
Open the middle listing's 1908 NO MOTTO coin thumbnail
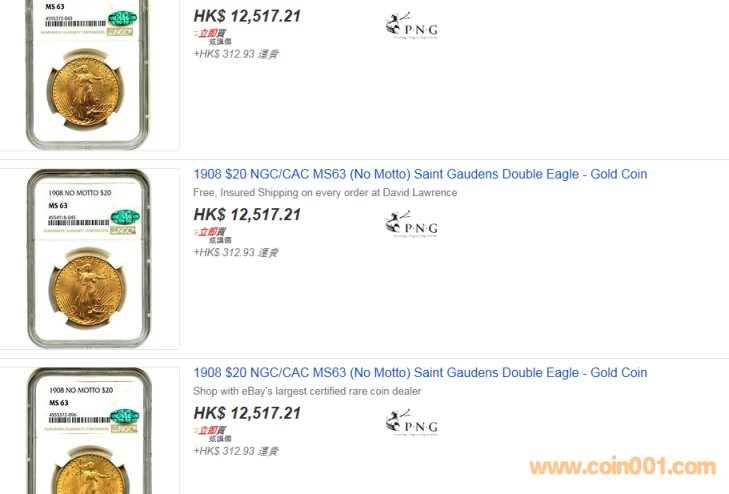[x=89, y=258]
